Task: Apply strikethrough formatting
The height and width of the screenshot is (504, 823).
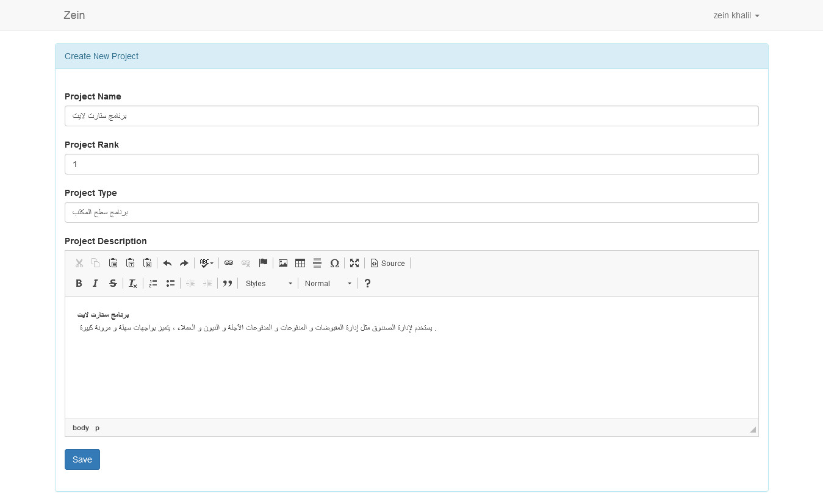Action: click(x=113, y=283)
